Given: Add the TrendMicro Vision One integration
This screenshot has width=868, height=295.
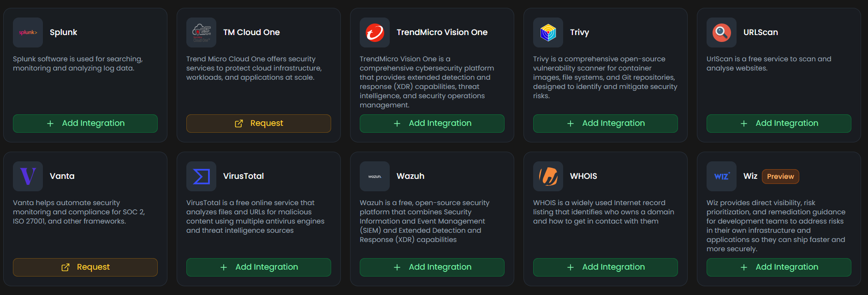Looking at the screenshot, I should [x=432, y=124].
